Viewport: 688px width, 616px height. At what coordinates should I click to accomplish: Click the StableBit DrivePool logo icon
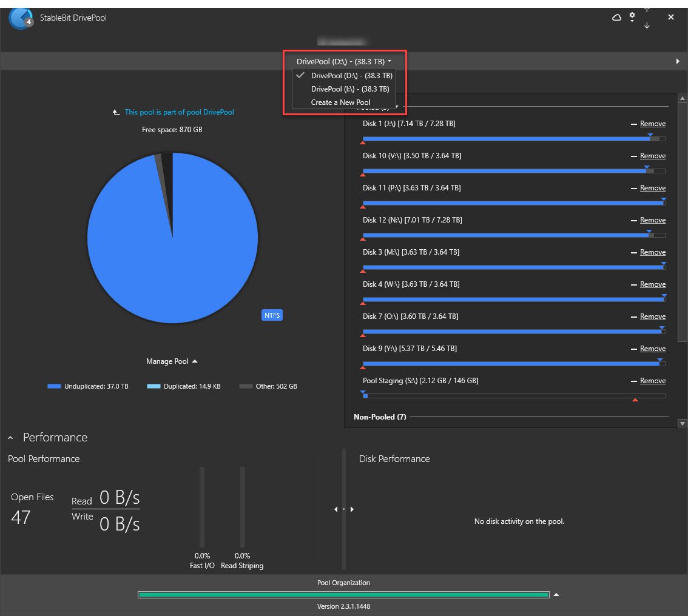tap(21, 18)
